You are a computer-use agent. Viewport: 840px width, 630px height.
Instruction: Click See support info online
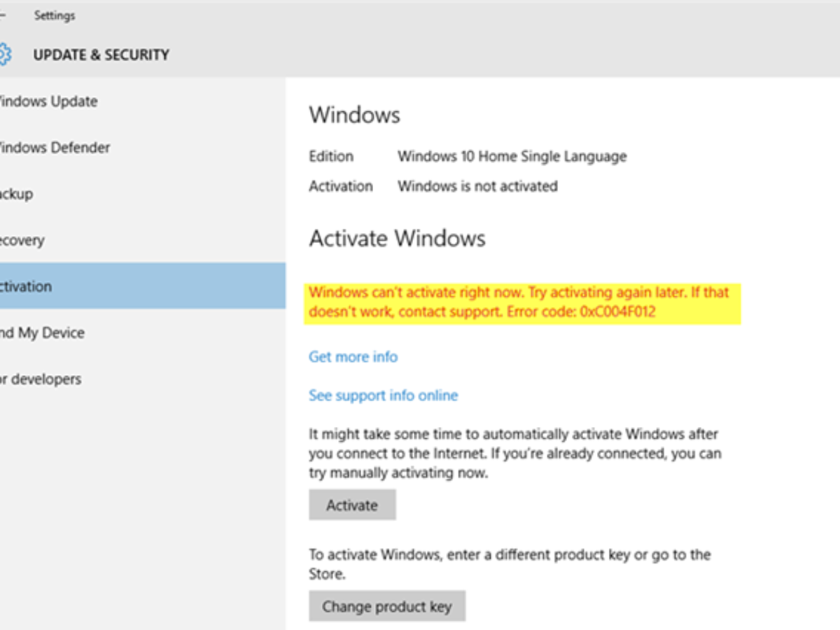(x=383, y=395)
